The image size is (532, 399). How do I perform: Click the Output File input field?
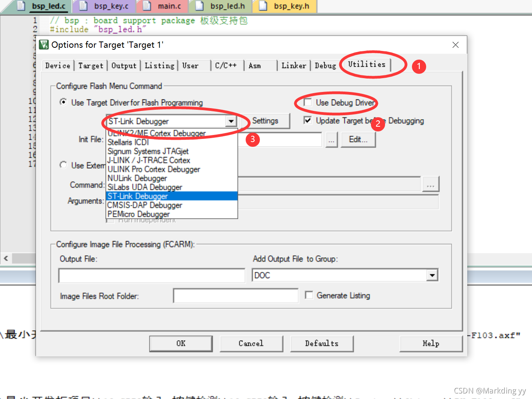[152, 275]
